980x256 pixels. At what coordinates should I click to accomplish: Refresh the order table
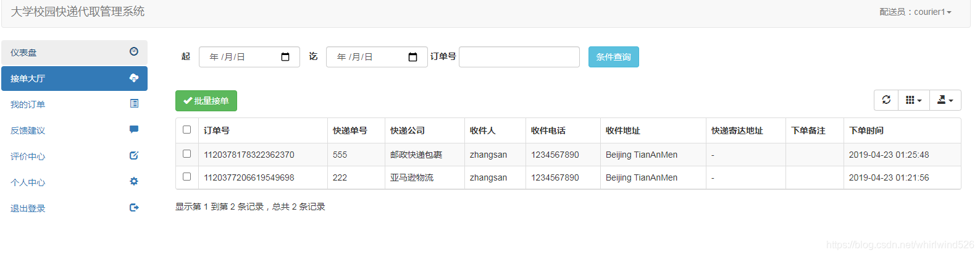(886, 100)
